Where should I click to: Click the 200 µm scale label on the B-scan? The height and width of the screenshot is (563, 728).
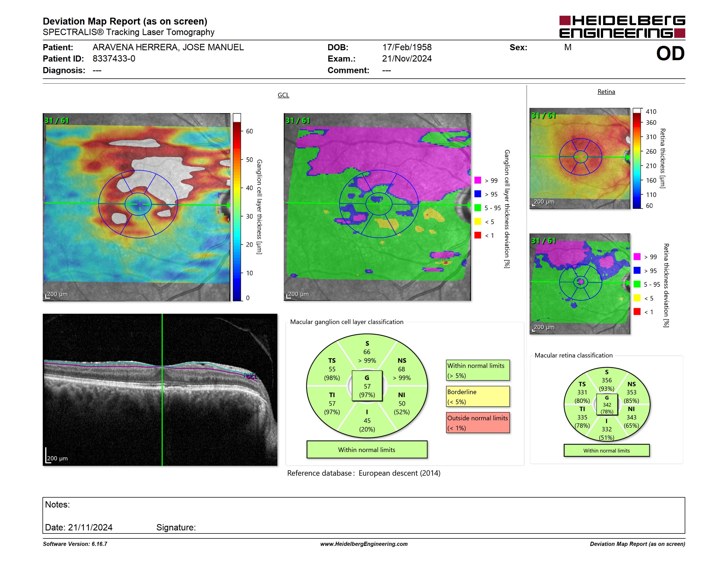click(57, 458)
